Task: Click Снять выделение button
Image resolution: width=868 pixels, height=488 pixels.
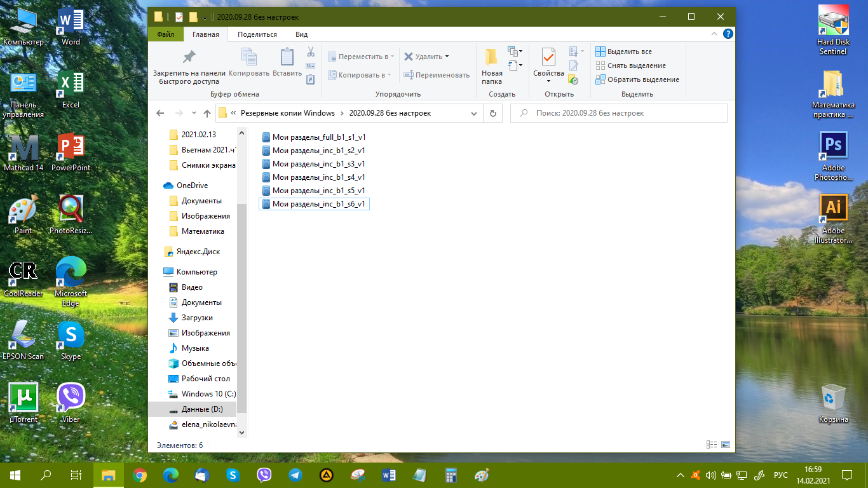Action: pyautogui.click(x=630, y=65)
